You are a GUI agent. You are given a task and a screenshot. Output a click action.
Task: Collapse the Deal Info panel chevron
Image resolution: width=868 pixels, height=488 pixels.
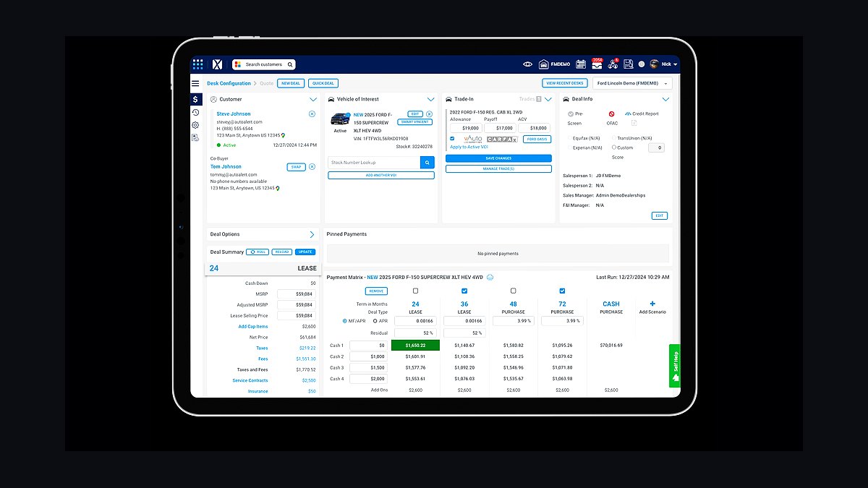pos(665,99)
